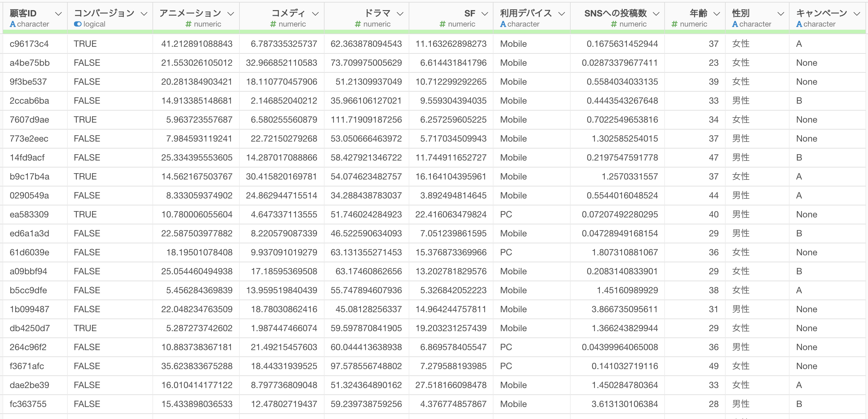Select age value 47 in row 14fd9acf

(x=714, y=157)
